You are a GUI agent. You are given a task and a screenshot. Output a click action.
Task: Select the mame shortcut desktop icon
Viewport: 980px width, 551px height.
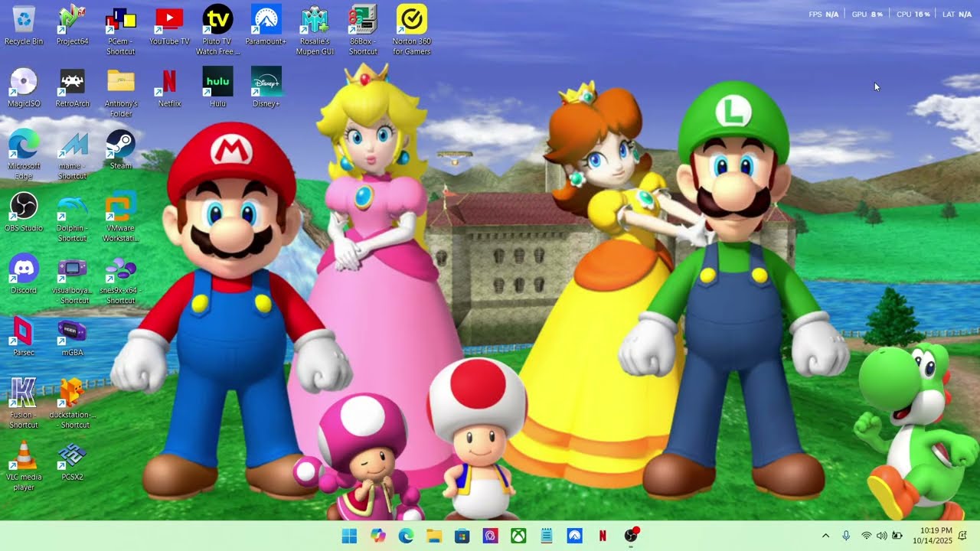[72, 155]
